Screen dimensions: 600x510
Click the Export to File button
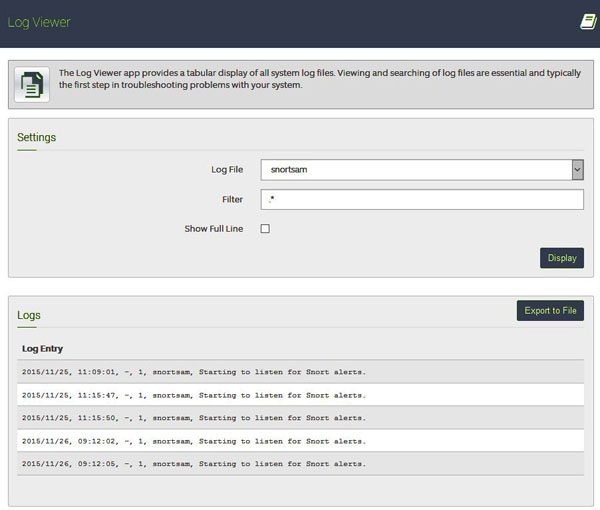[550, 310]
